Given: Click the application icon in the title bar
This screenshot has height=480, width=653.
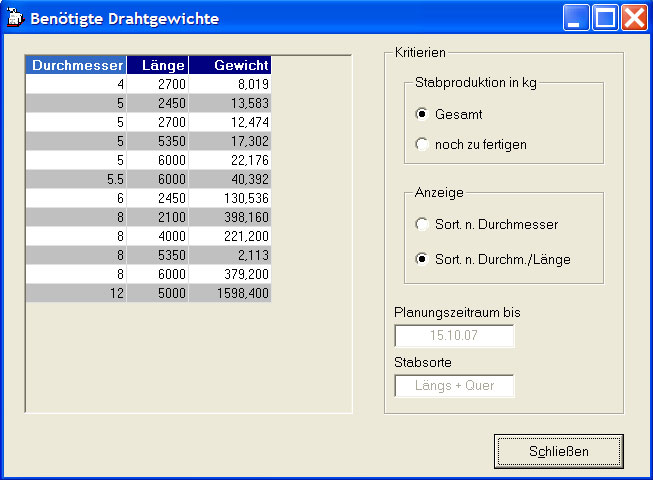Looking at the screenshot, I should [15, 18].
